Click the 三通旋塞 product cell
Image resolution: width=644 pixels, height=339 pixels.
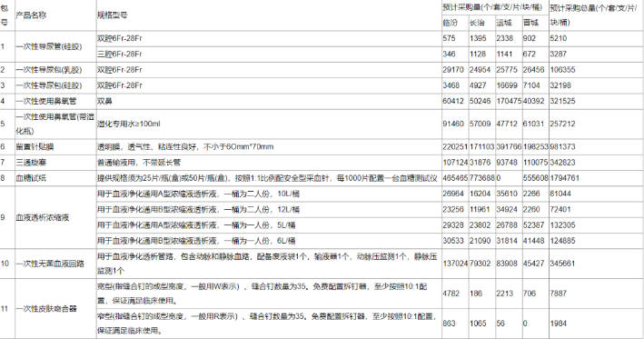[x=31, y=163]
